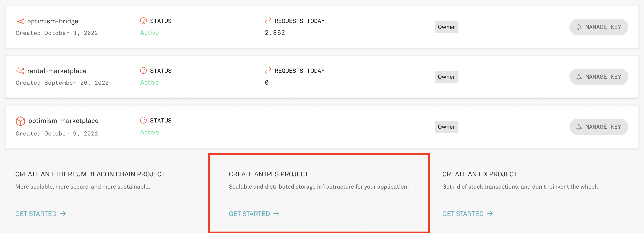Open Manage Key for optimism-marketplace
This screenshot has height=233, width=644.
599,127
